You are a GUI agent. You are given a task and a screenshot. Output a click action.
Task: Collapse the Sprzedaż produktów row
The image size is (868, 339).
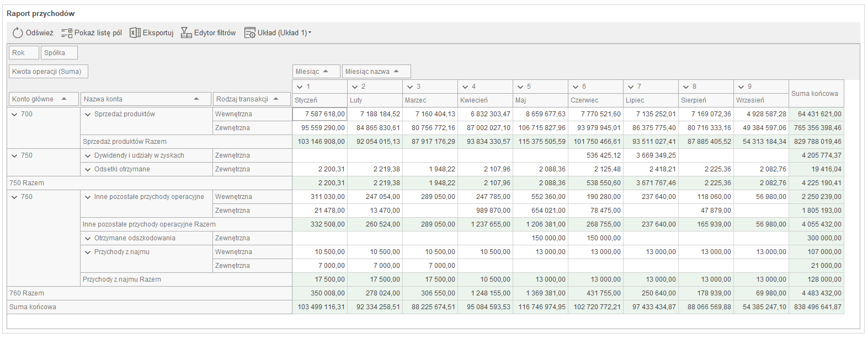click(x=88, y=114)
